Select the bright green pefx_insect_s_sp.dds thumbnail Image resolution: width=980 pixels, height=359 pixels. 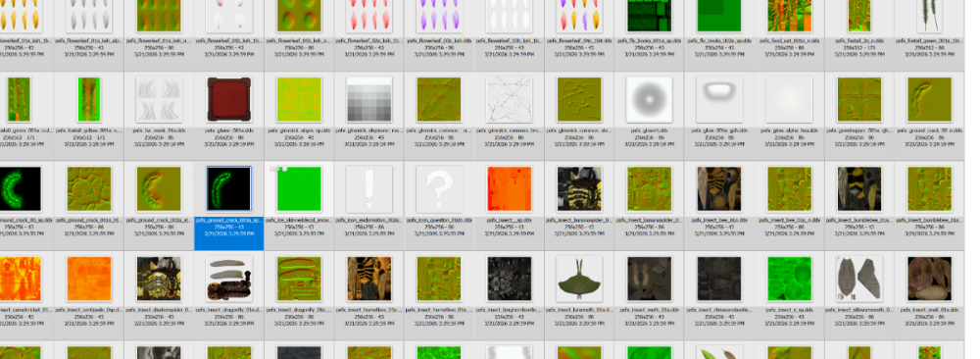[x=789, y=279]
